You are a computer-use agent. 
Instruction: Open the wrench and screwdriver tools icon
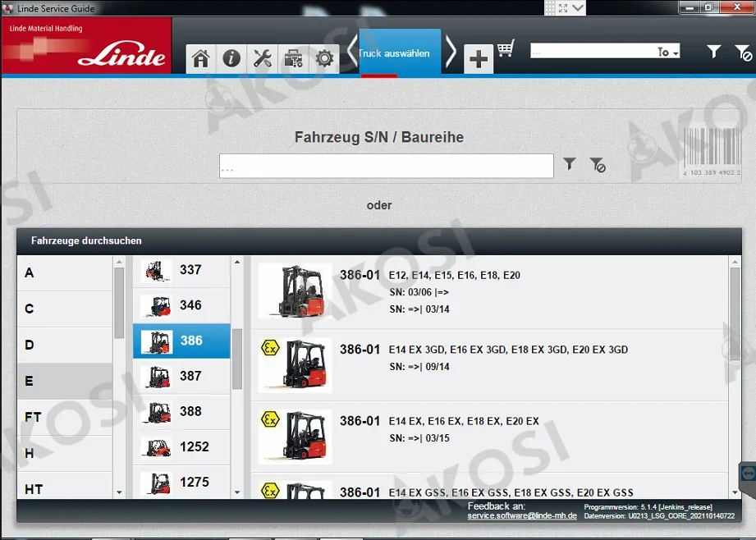pyautogui.click(x=263, y=59)
